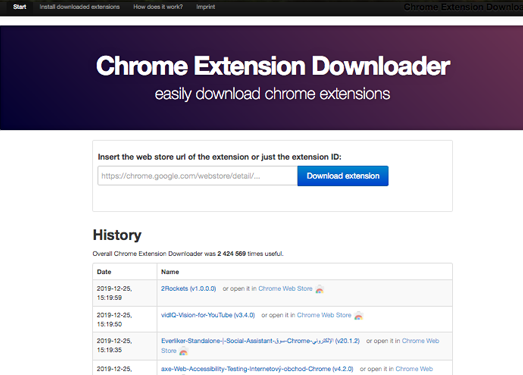Click the easily download chrome extensions subtitle

point(272,94)
